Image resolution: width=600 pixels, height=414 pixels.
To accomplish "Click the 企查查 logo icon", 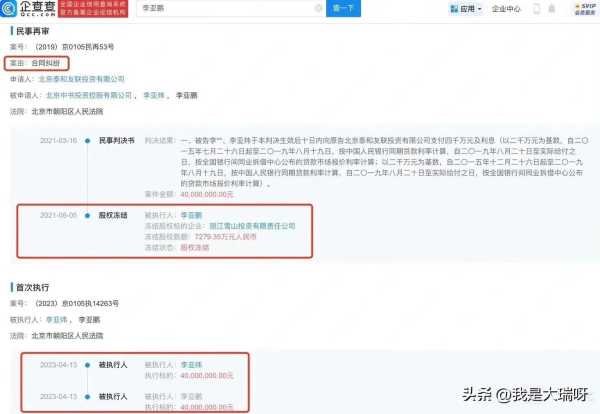I will coord(8,8).
